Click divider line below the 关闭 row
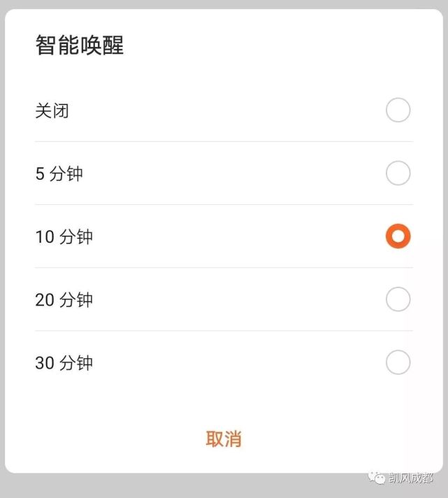Screen dimensions: 448x498 pos(224,142)
